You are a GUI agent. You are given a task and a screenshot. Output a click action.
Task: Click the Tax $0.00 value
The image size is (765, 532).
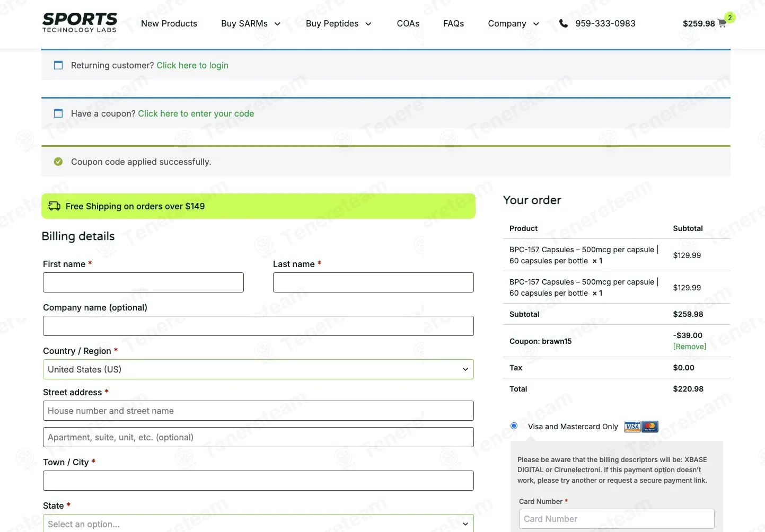click(x=683, y=368)
